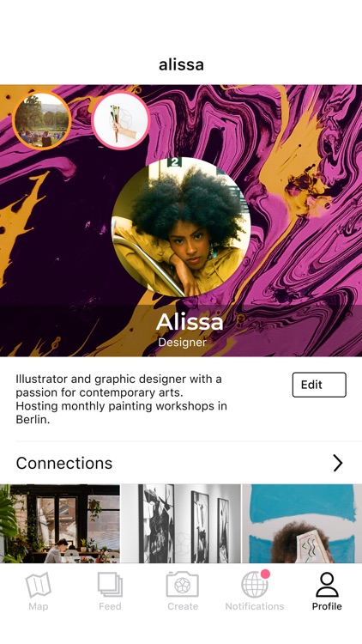Tap the alissa username title

click(181, 64)
